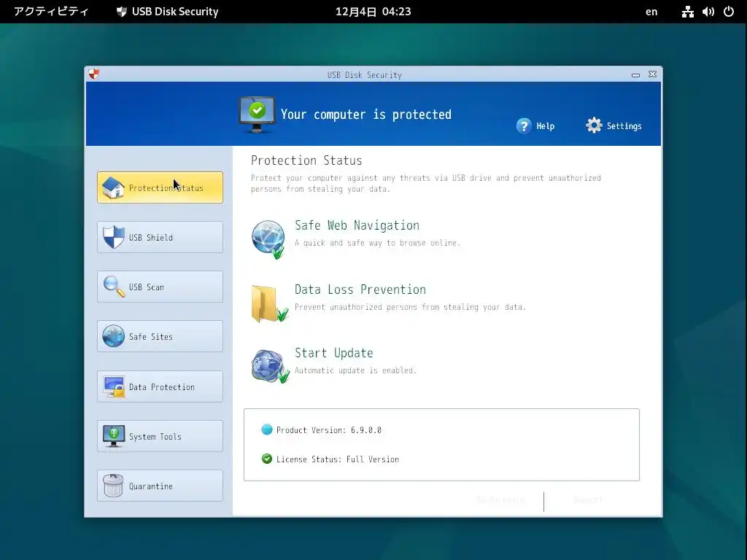Click the network status icon in top bar
This screenshot has width=747, height=560.
click(687, 12)
